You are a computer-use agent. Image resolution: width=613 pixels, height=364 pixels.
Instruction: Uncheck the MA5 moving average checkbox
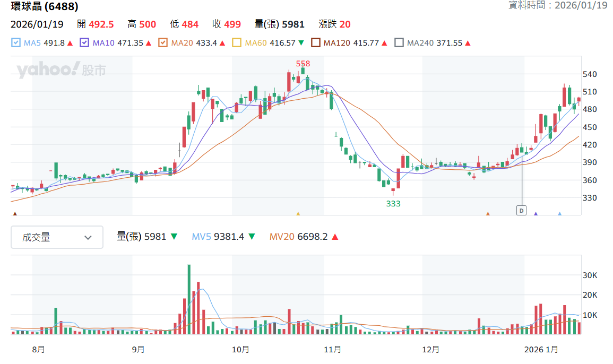pyautogui.click(x=15, y=42)
